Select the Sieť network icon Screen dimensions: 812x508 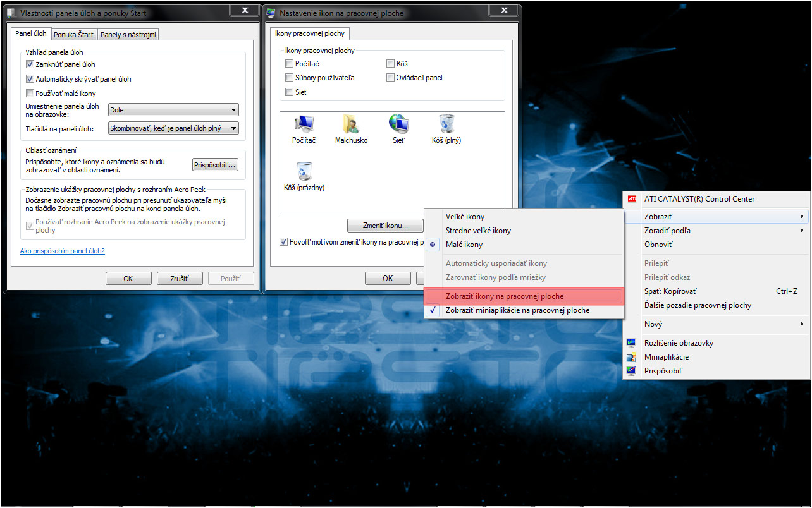coord(398,124)
